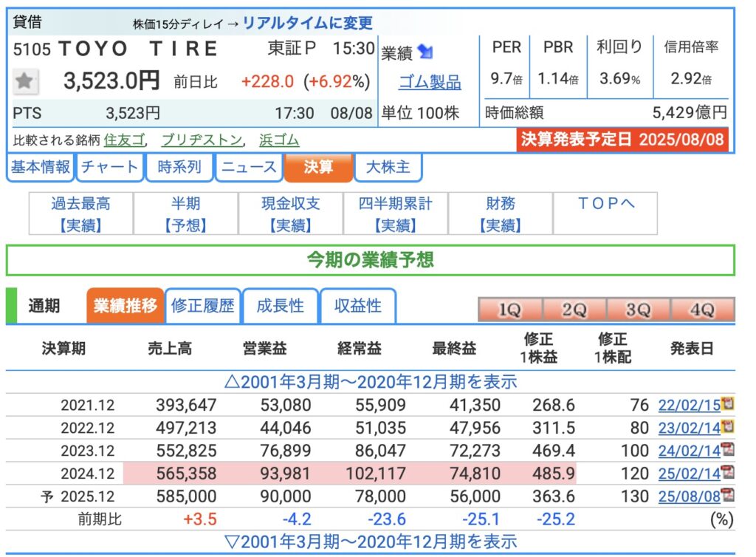
Task: Open PDF icon next to 25/08/08
Action: click(x=727, y=495)
